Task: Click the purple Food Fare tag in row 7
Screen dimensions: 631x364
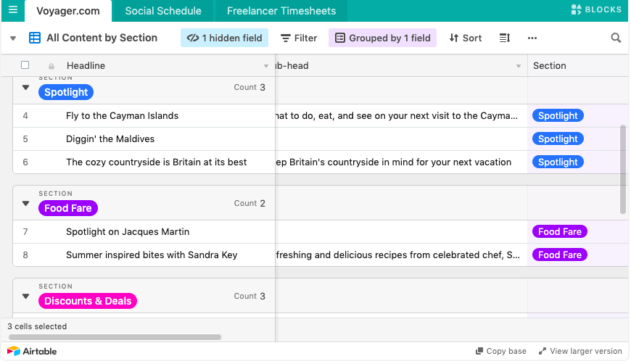Action: (559, 232)
